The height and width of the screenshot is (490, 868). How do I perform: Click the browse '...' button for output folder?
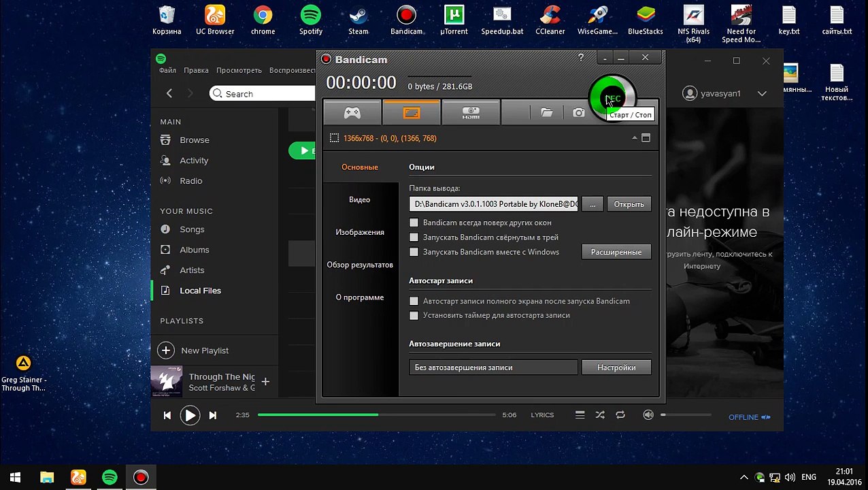tap(592, 204)
